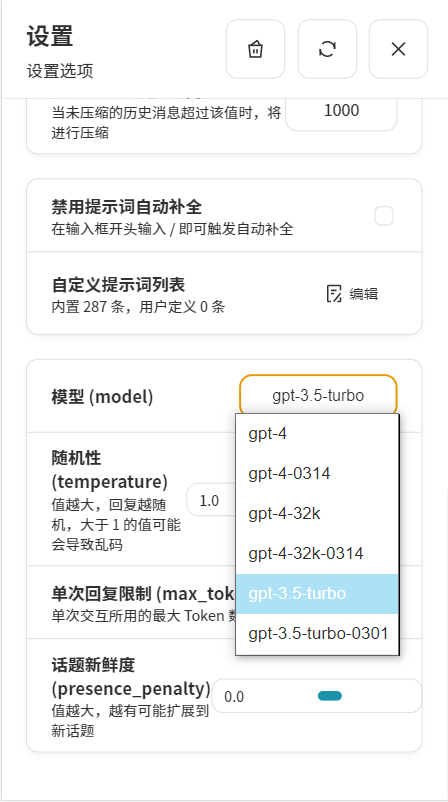The height and width of the screenshot is (802, 448).
Task: Open the 编辑 icon for custom prompt list
Action: coord(352,294)
